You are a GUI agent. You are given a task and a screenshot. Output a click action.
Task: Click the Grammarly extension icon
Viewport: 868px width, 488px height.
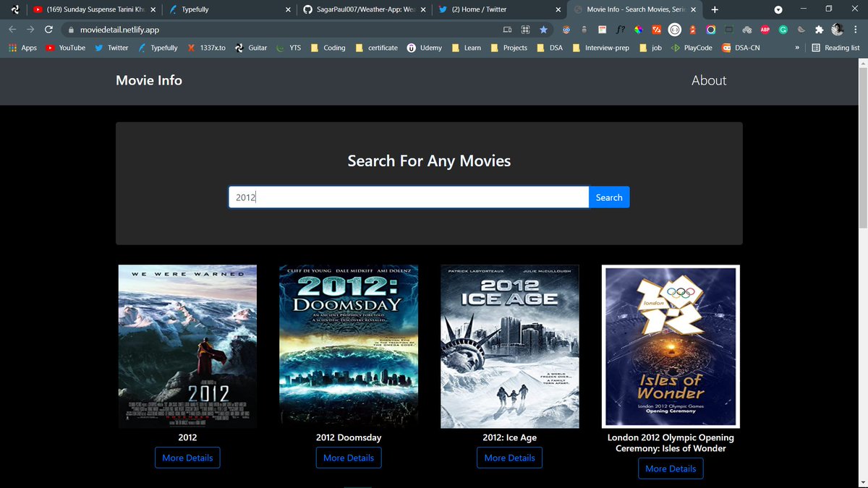pos(783,30)
